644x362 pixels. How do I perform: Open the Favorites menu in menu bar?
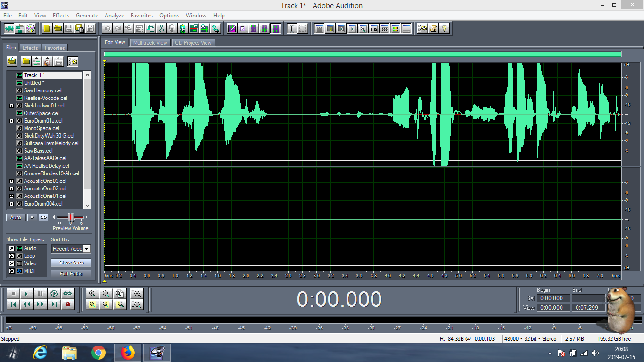(x=141, y=16)
